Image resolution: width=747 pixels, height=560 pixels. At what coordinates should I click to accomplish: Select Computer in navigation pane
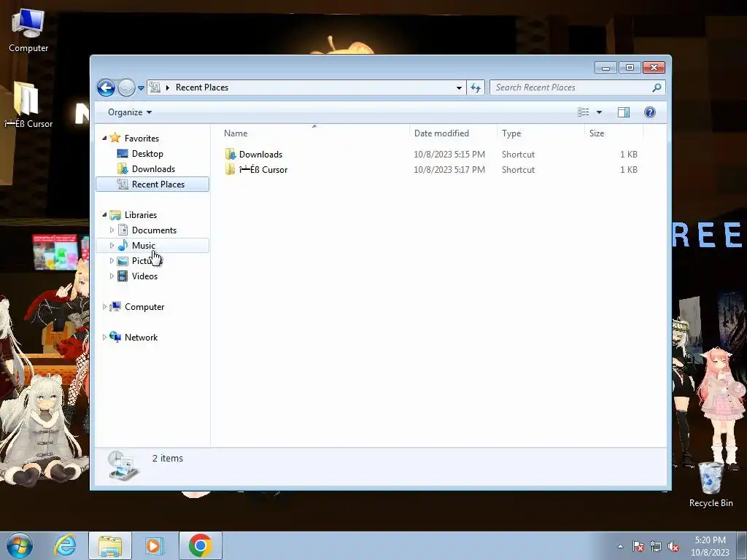(x=144, y=307)
